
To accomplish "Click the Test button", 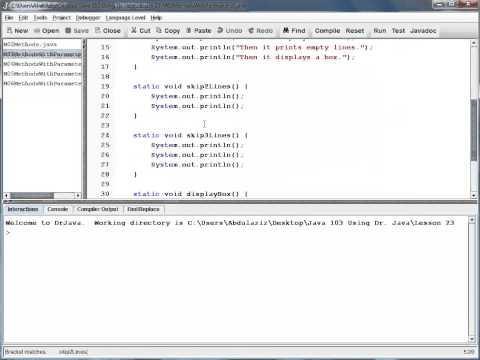I will (x=398, y=31).
